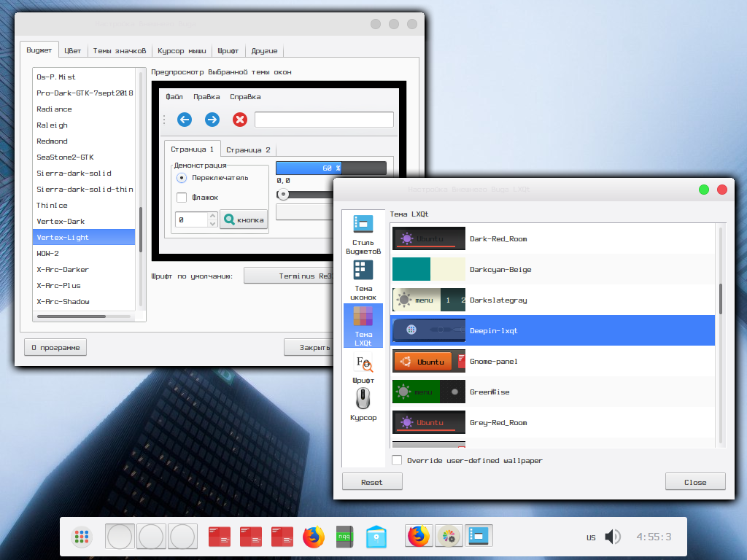747x560 pixels.
Task: Open the blue file manager launcher
Action: tap(376, 537)
